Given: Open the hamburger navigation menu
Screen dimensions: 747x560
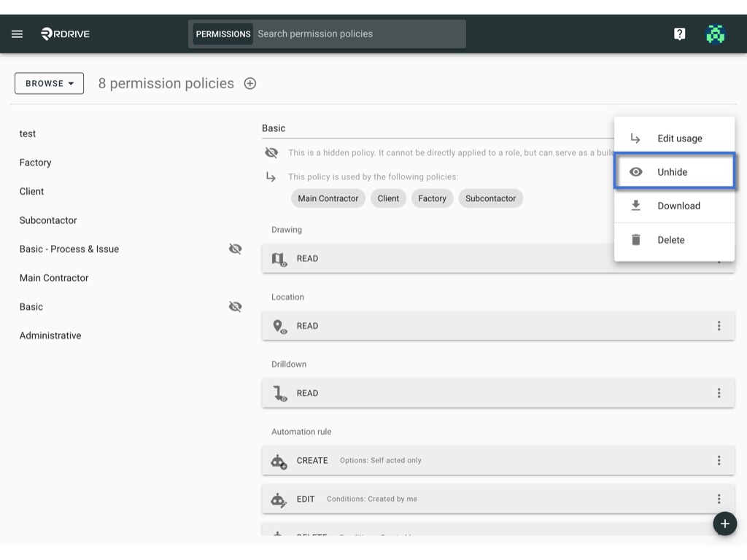Looking at the screenshot, I should 18,34.
